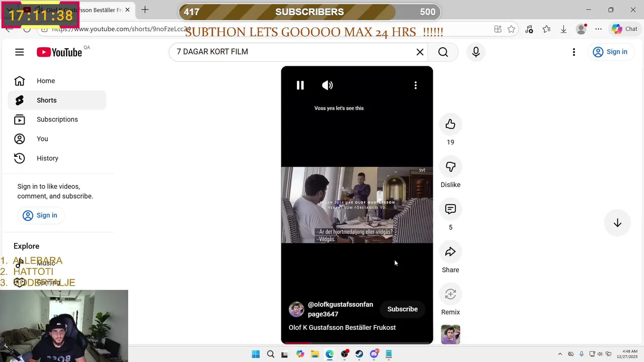
Task: Click the browser address bar URL
Action: click(121, 29)
